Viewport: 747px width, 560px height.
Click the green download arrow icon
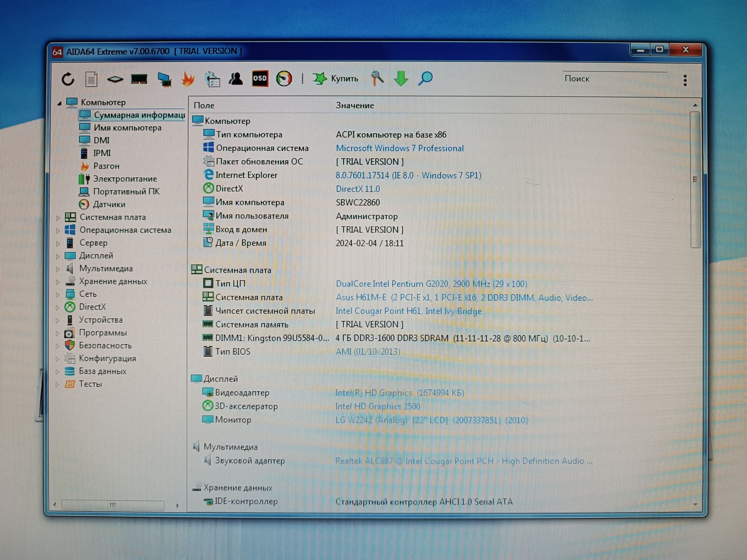(x=401, y=79)
